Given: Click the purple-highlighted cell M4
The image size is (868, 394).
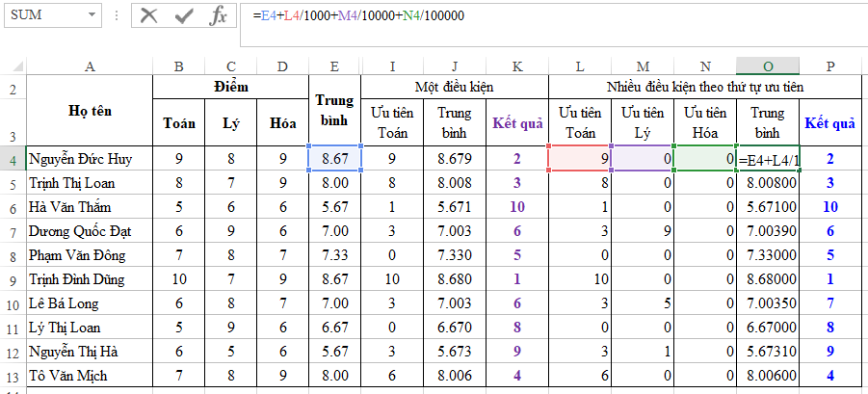Looking at the screenshot, I should (642, 158).
